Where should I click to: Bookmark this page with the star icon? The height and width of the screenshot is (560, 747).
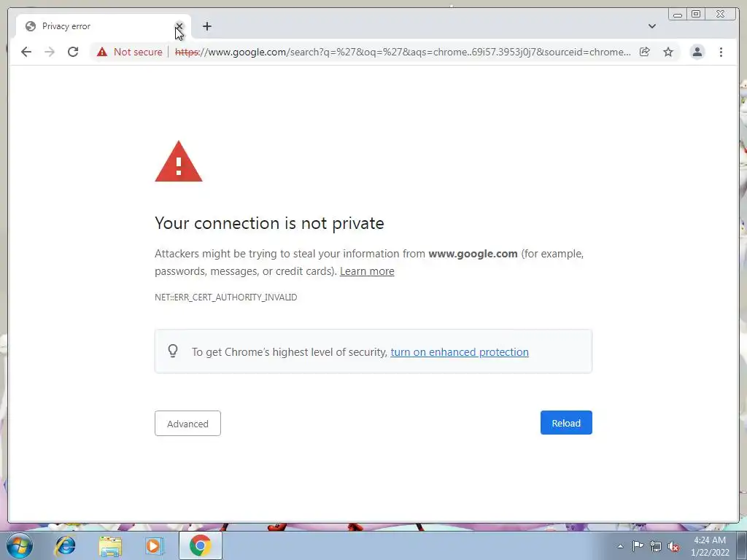coord(668,52)
